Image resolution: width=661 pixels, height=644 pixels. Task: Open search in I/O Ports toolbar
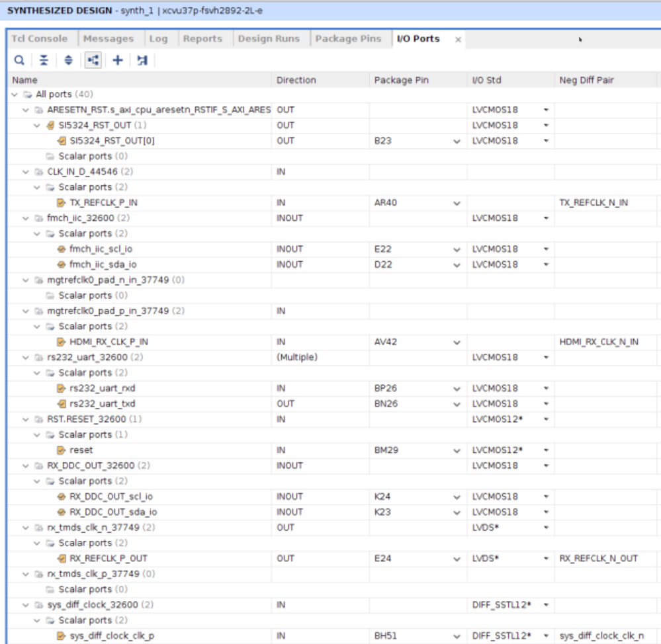(x=19, y=60)
